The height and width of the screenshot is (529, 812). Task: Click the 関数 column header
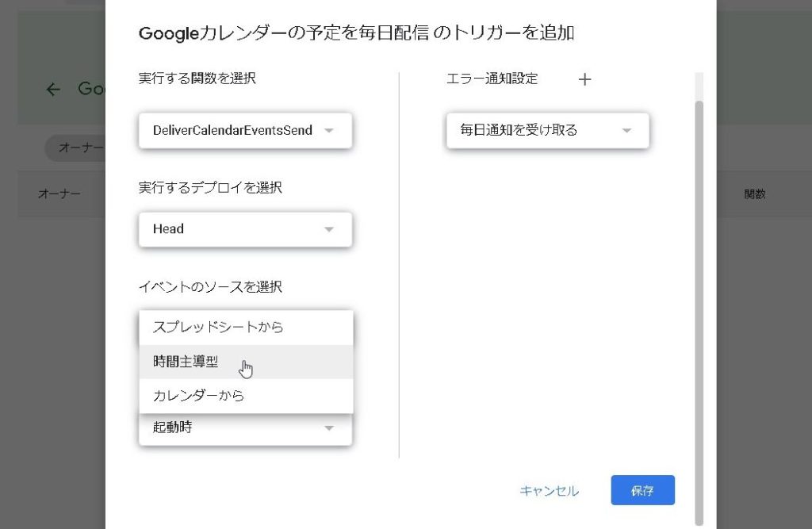point(755,194)
